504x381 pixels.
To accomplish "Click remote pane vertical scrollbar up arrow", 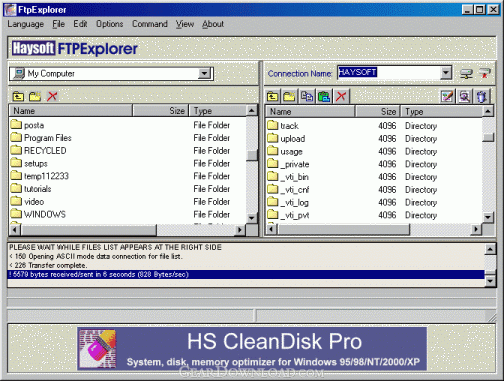I will pos(488,111).
